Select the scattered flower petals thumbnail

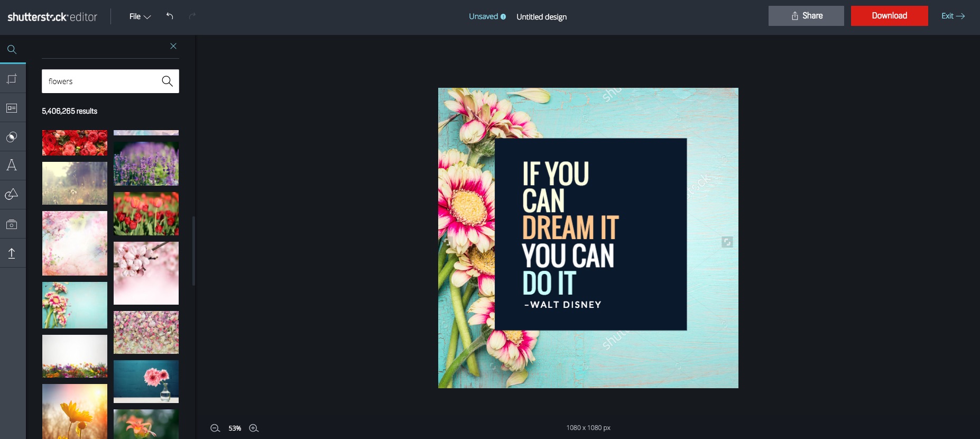point(146,332)
